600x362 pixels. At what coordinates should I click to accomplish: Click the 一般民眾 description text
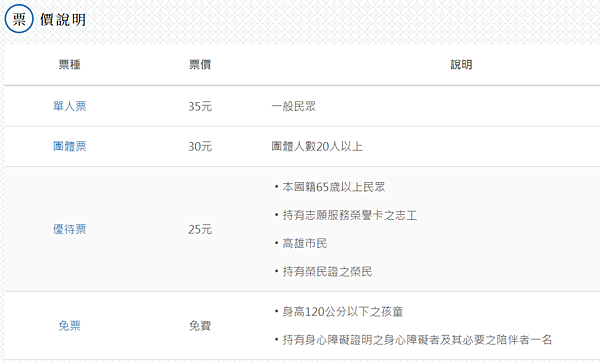tap(293, 106)
